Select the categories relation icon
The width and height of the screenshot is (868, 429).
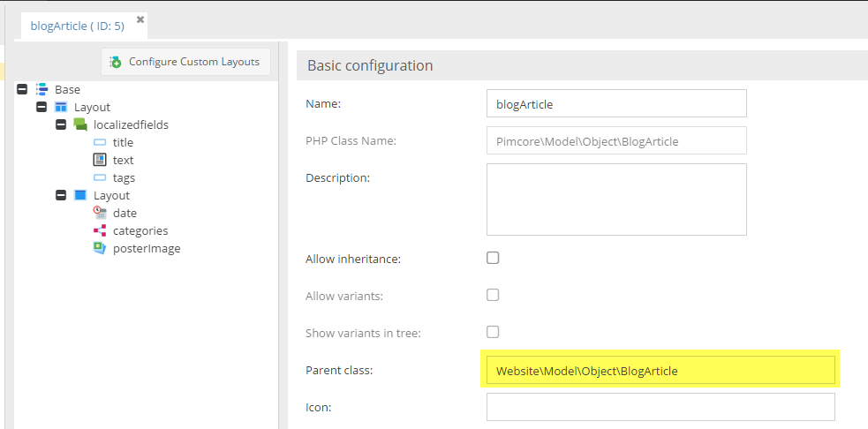click(100, 230)
